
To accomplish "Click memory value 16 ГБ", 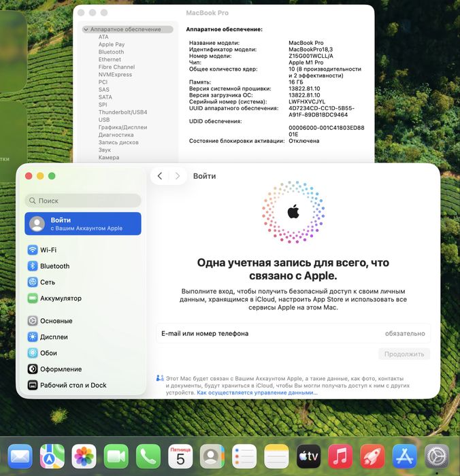I will (x=296, y=82).
